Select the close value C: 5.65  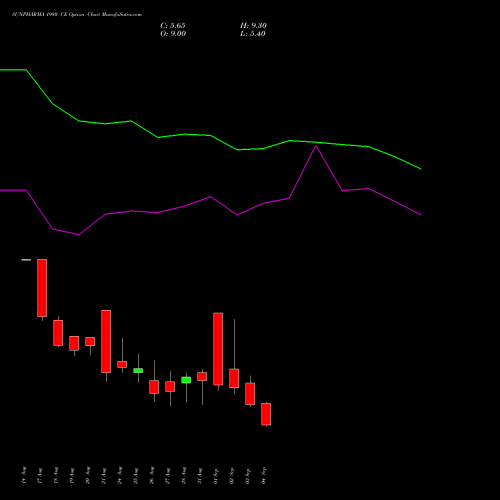pos(173,26)
